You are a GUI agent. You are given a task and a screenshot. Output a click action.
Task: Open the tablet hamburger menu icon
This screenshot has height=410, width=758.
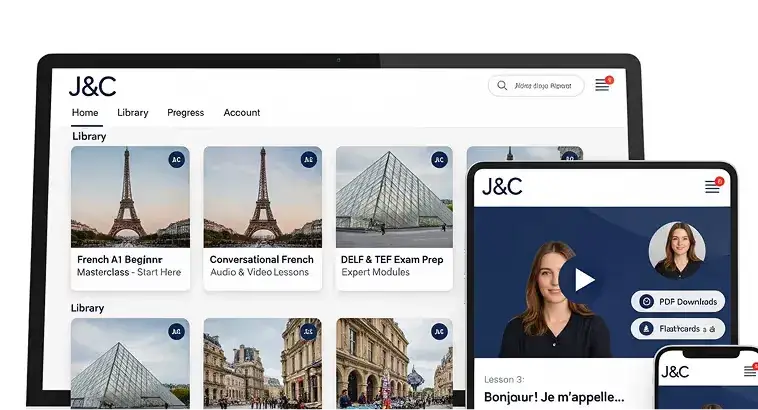click(x=712, y=186)
